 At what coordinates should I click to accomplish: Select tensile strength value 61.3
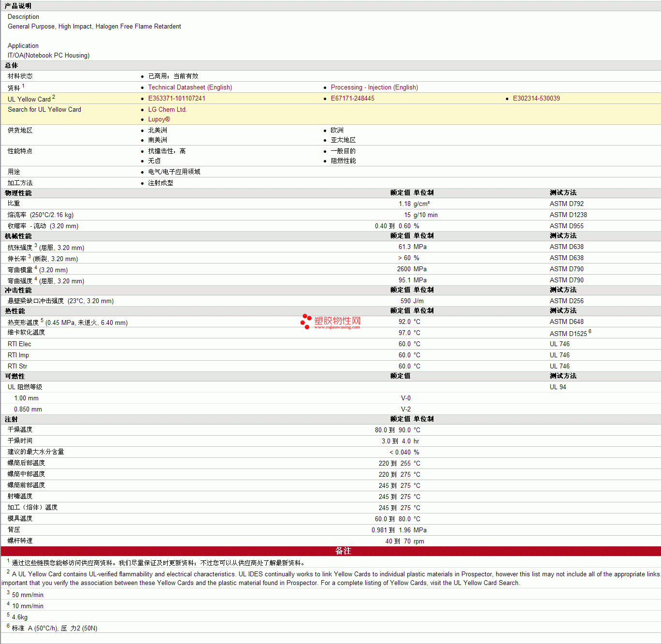[404, 247]
